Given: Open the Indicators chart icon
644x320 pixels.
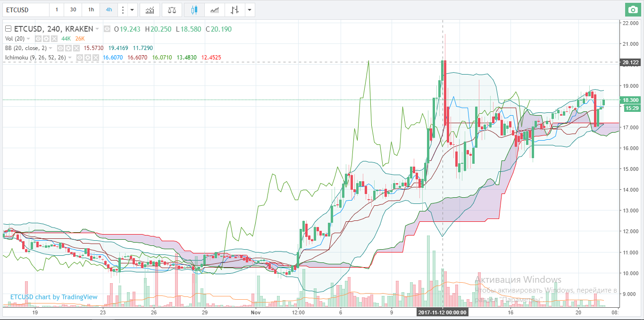Looking at the screenshot, I should (x=150, y=10).
